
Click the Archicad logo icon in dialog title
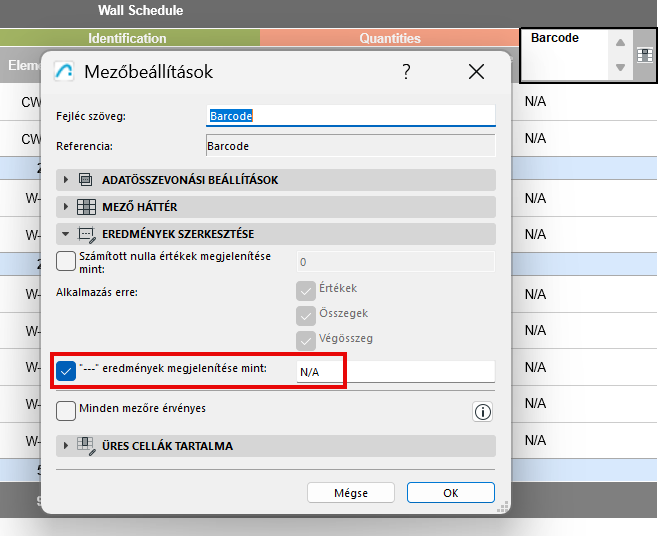point(64,71)
